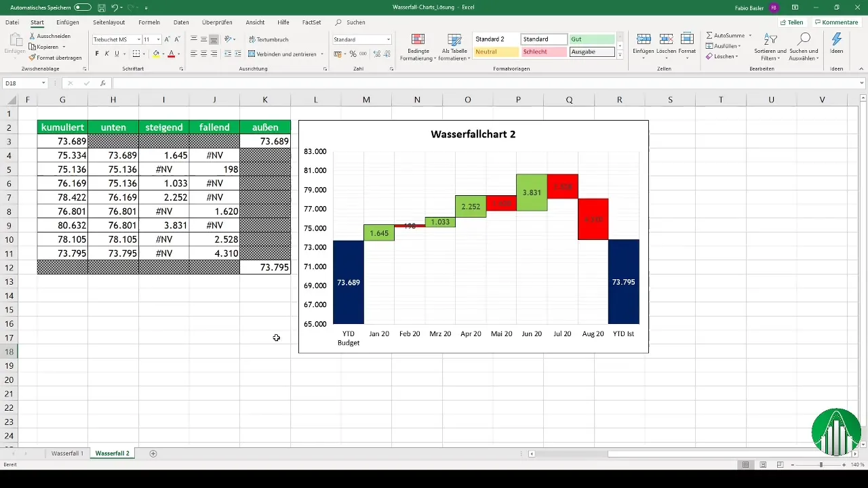Screen dimensions: 868x488
Task: Apply the Schlecht cell style
Action: pos(545,52)
